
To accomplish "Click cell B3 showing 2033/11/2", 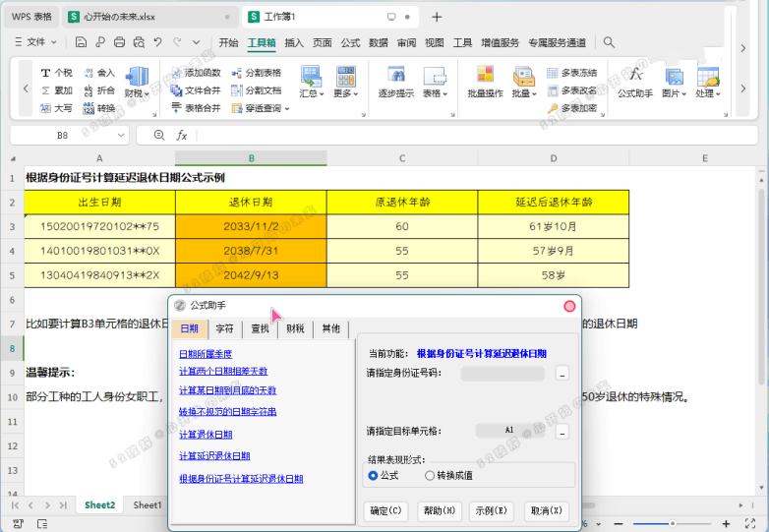I will pos(251,226).
